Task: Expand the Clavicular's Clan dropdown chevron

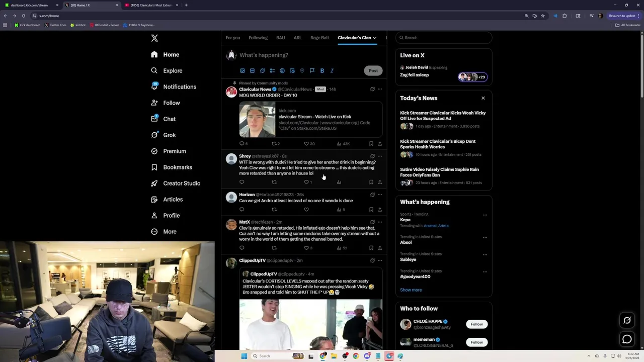Action: [374, 38]
